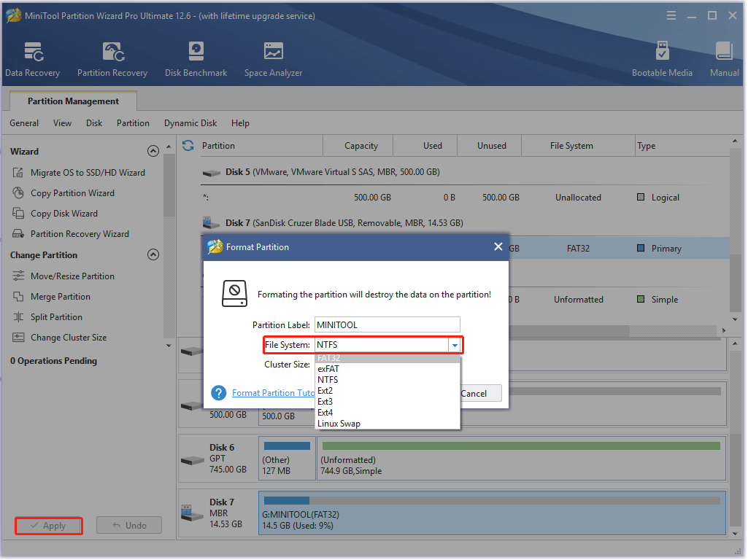Click the sidebar scroll down arrow

(x=169, y=346)
